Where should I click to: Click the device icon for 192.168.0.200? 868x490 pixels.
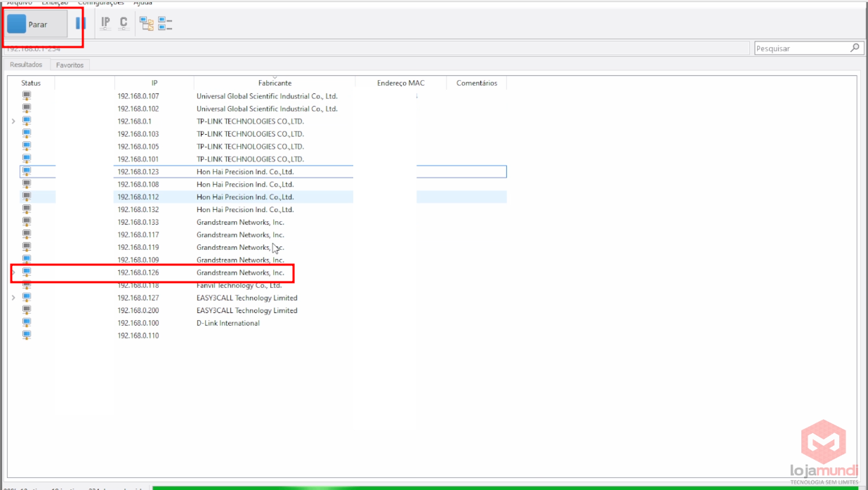pos(27,310)
